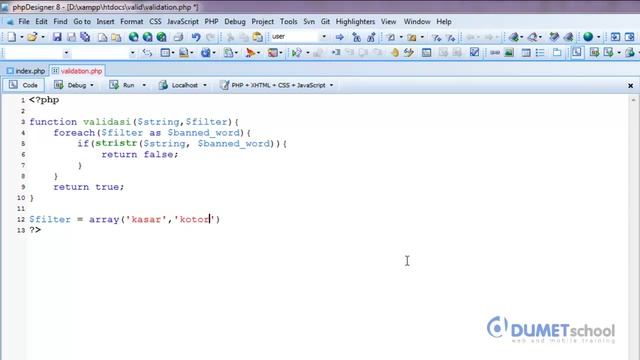The height and width of the screenshot is (360, 640).
Task: Toggle Code view button
Action: [x=23, y=85]
